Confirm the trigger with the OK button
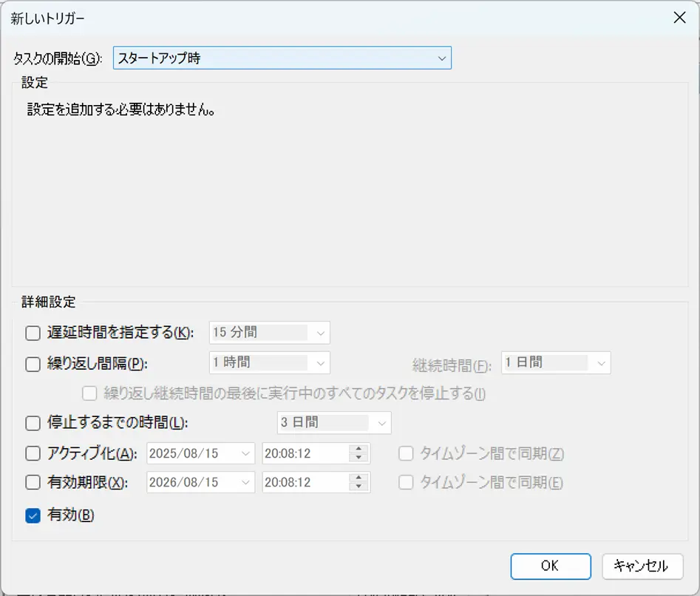 point(551,566)
